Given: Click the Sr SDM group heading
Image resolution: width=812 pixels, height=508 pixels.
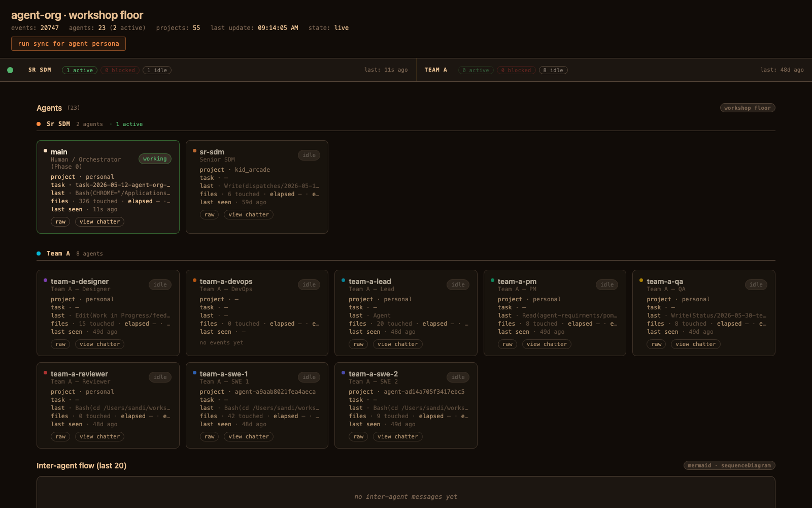Looking at the screenshot, I should click(x=58, y=124).
